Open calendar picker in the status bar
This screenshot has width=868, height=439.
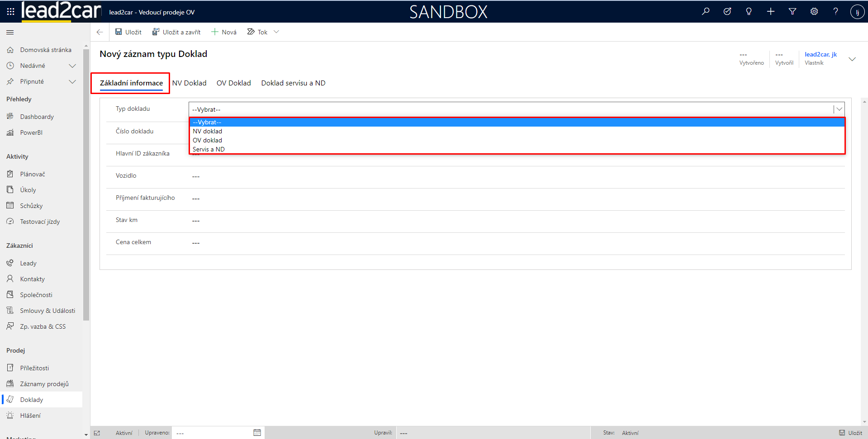point(257,433)
